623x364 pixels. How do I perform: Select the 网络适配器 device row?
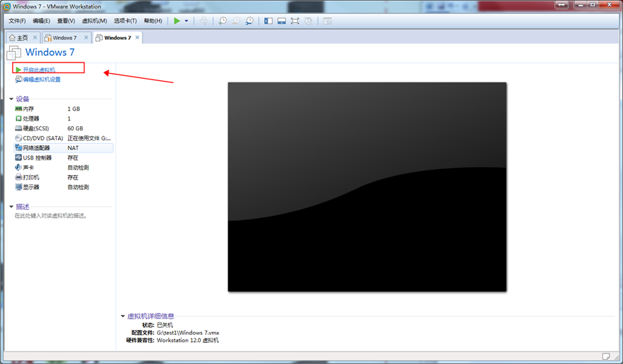(63, 148)
